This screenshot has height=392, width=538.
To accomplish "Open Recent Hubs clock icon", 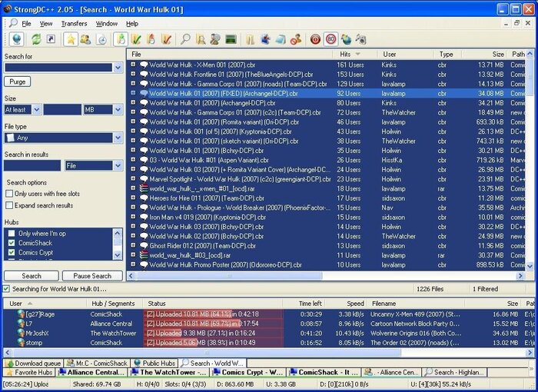I will pos(102,39).
